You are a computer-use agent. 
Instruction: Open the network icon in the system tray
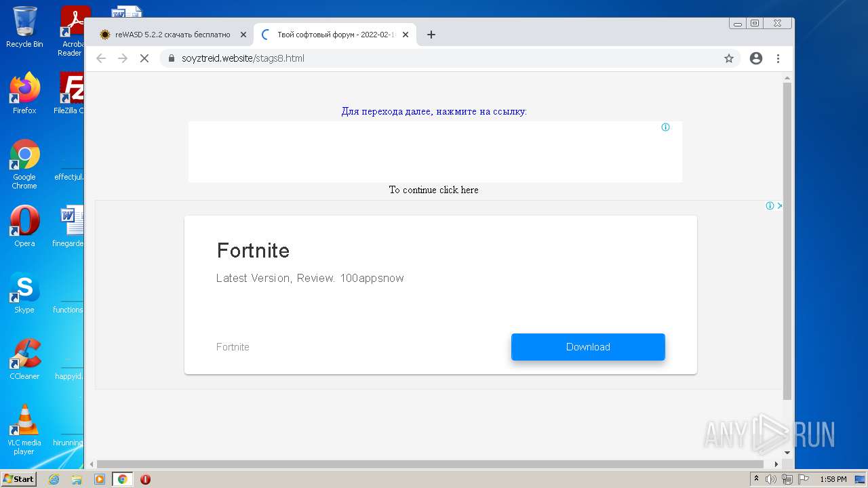pyautogui.click(x=787, y=479)
